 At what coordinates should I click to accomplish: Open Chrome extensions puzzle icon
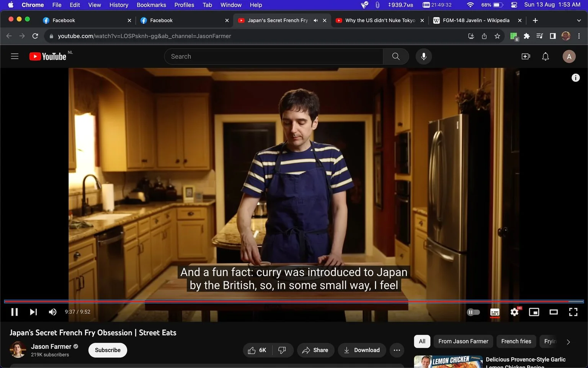click(x=527, y=36)
